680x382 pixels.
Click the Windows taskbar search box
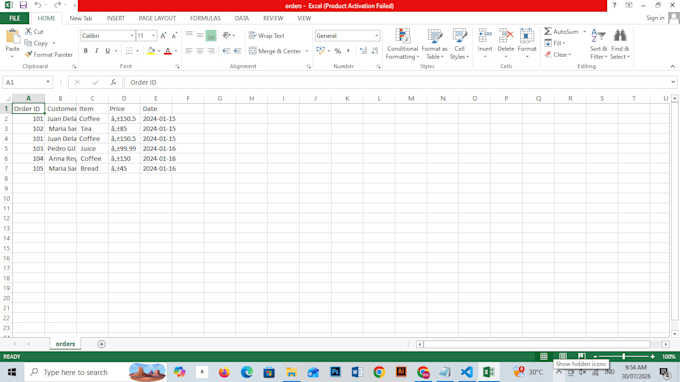(x=76, y=372)
